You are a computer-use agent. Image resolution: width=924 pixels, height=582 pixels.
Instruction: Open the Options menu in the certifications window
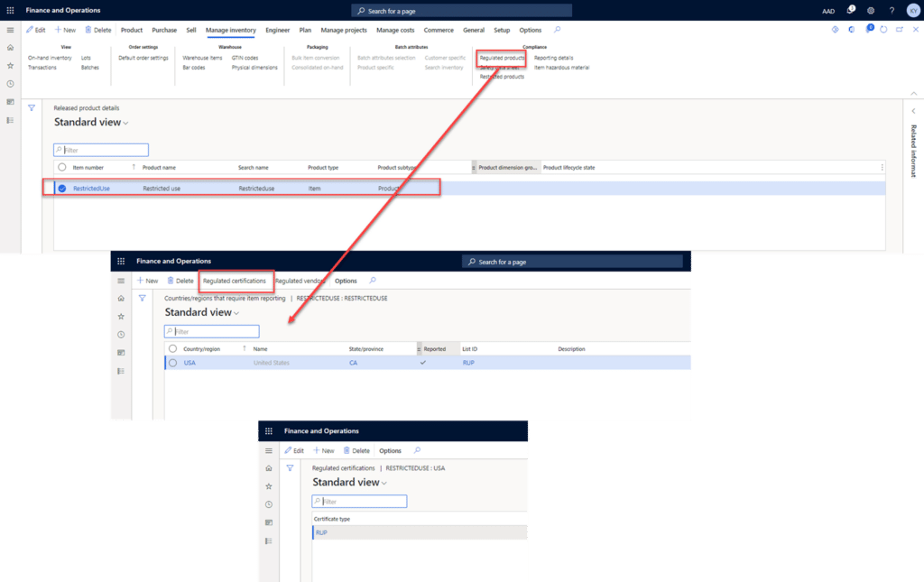click(x=346, y=281)
